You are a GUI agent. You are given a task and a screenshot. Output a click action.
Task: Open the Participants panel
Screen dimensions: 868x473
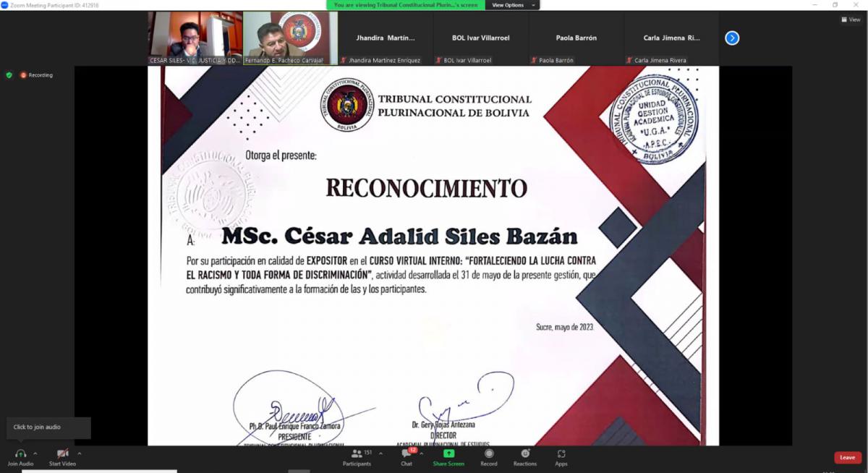(357, 453)
